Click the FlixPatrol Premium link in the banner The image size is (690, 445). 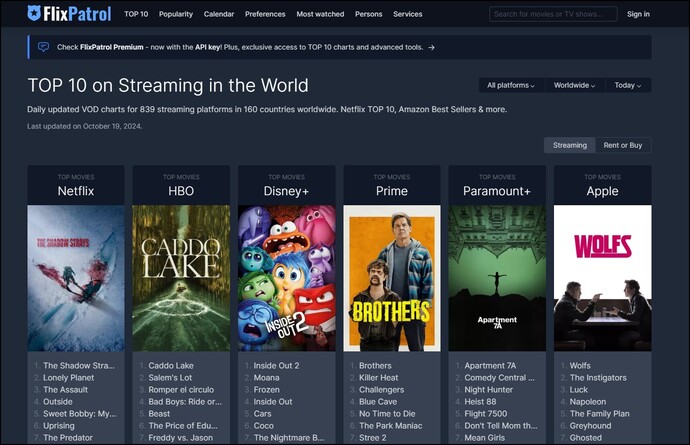point(112,47)
